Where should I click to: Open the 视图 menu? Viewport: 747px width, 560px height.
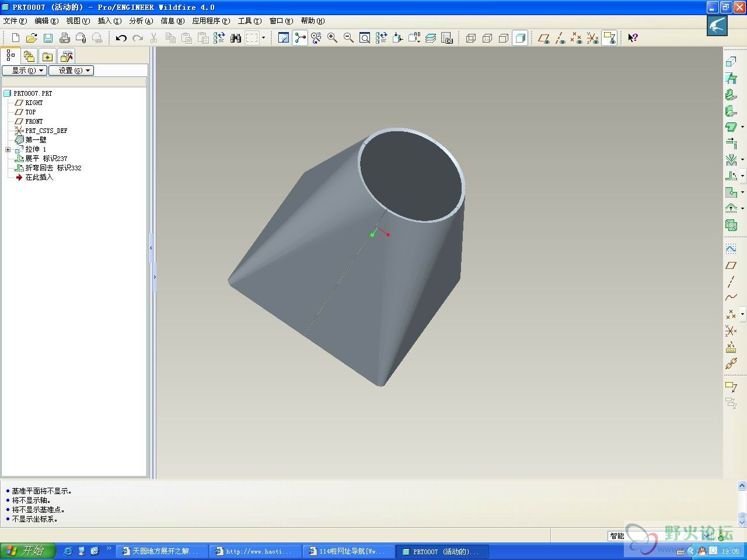click(78, 21)
